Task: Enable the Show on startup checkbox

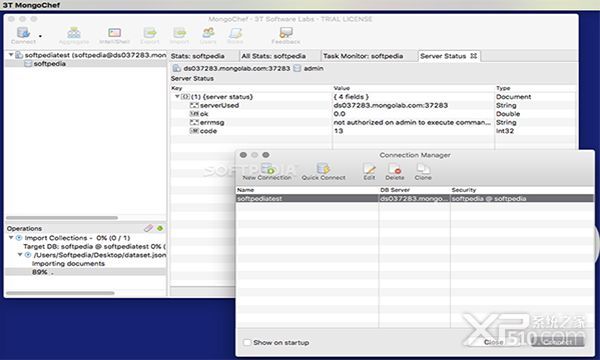Action: pyautogui.click(x=247, y=342)
